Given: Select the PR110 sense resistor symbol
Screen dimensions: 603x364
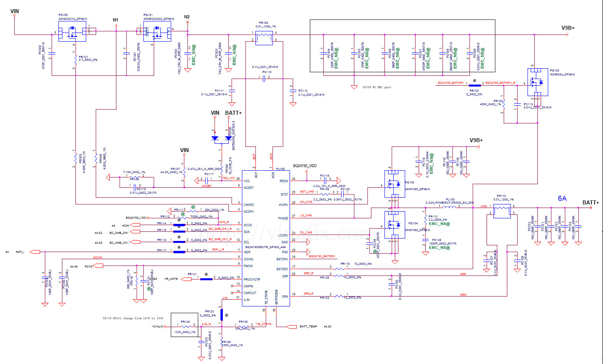Looking at the screenshot, I should (x=502, y=211).
